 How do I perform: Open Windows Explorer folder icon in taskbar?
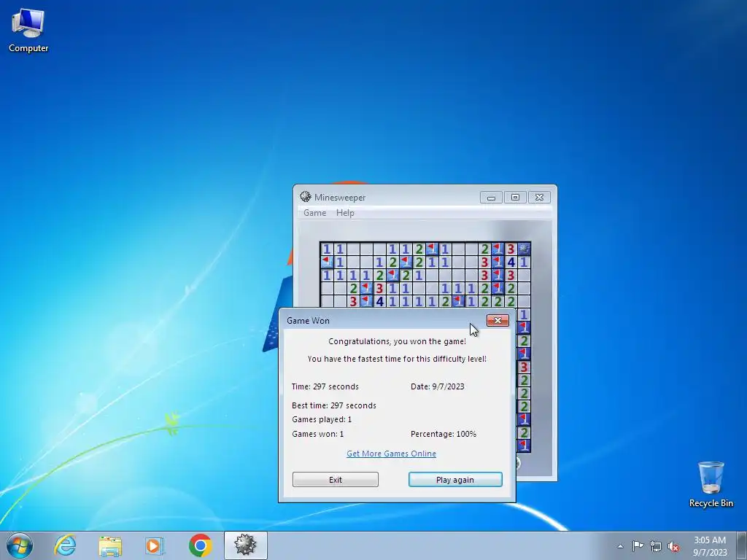click(110, 545)
